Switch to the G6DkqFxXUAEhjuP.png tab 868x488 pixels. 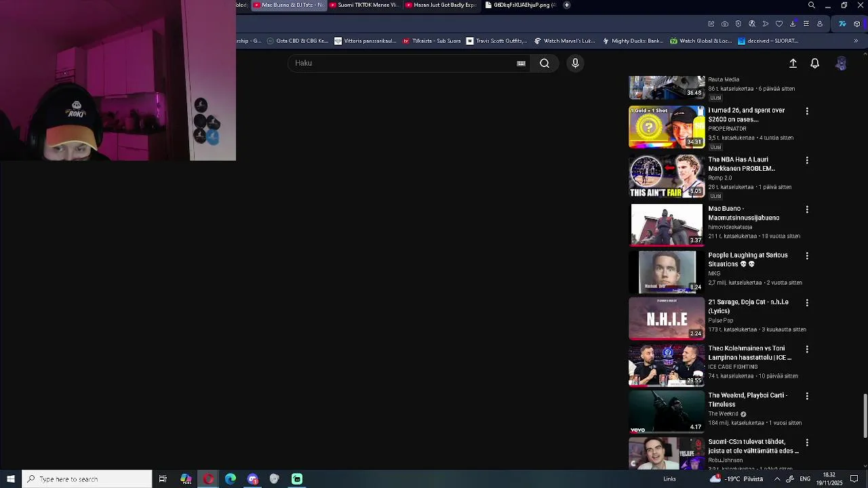pos(520,5)
